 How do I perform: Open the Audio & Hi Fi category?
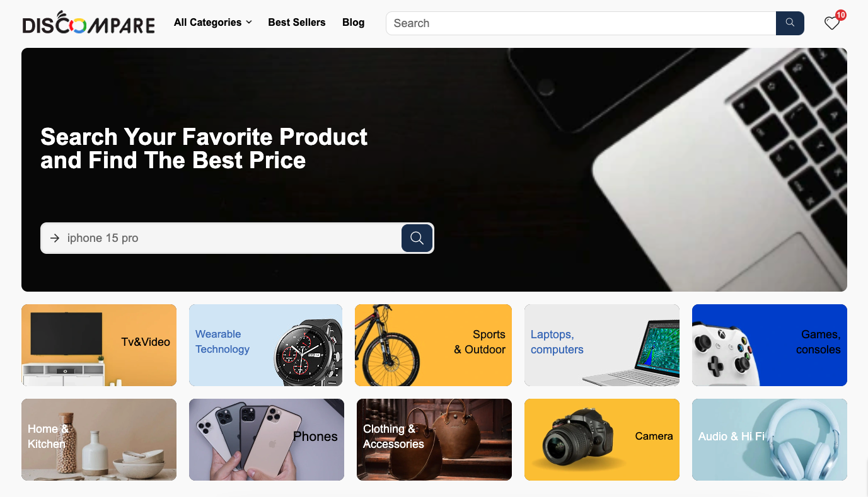(x=770, y=440)
